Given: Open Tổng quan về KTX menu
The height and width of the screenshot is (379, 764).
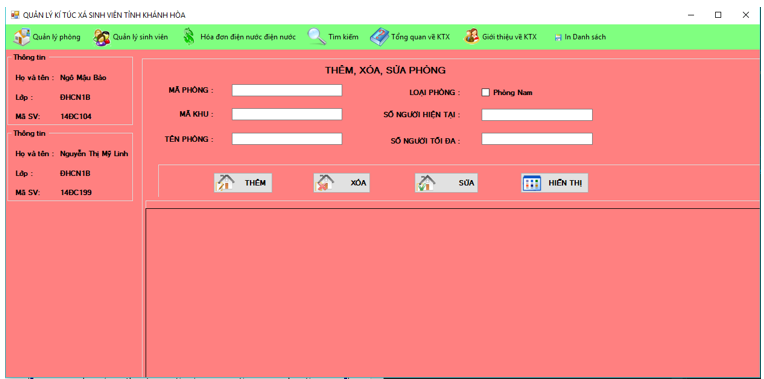Looking at the screenshot, I should tap(410, 37).
